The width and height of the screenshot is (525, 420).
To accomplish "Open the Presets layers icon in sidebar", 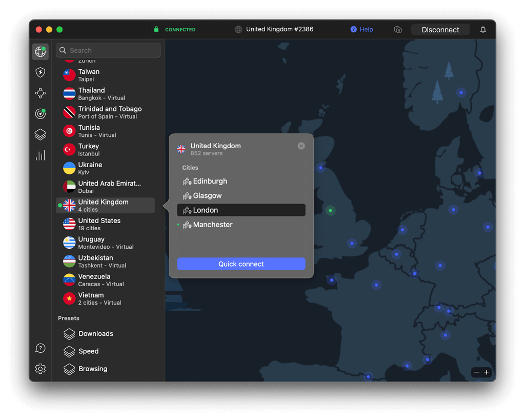I will point(40,135).
